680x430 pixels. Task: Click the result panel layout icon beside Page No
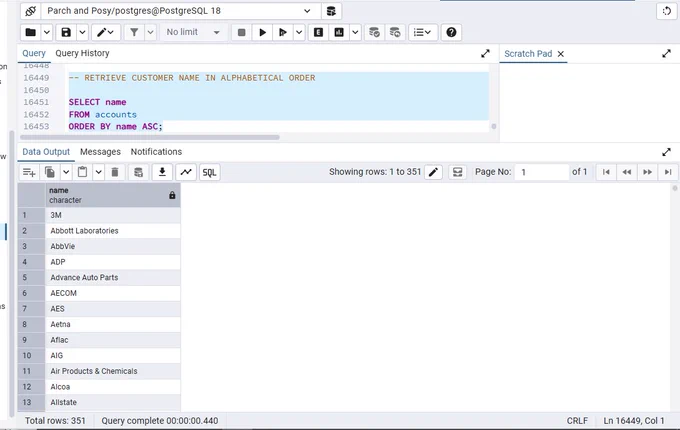point(457,172)
